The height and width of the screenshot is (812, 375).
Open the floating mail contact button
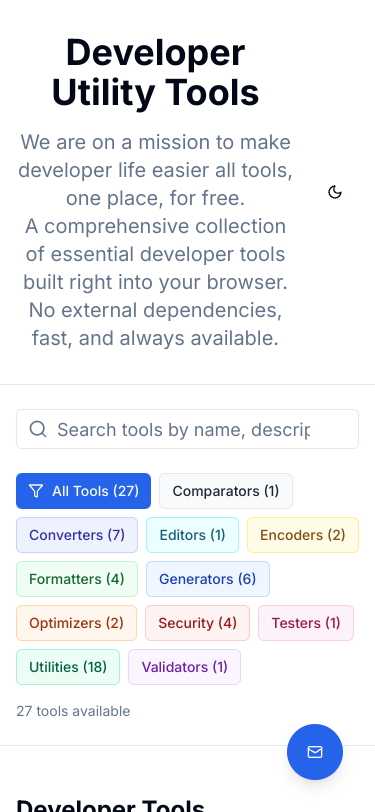click(x=315, y=752)
